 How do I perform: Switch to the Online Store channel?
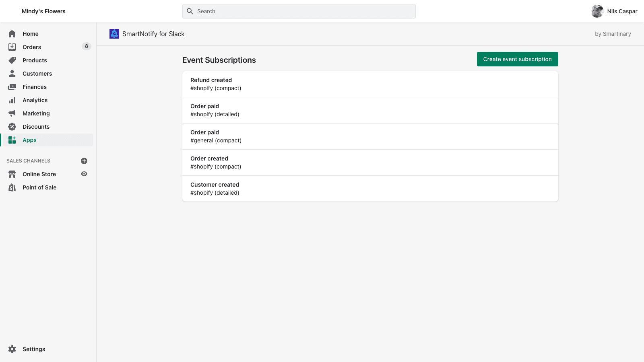[x=39, y=174]
